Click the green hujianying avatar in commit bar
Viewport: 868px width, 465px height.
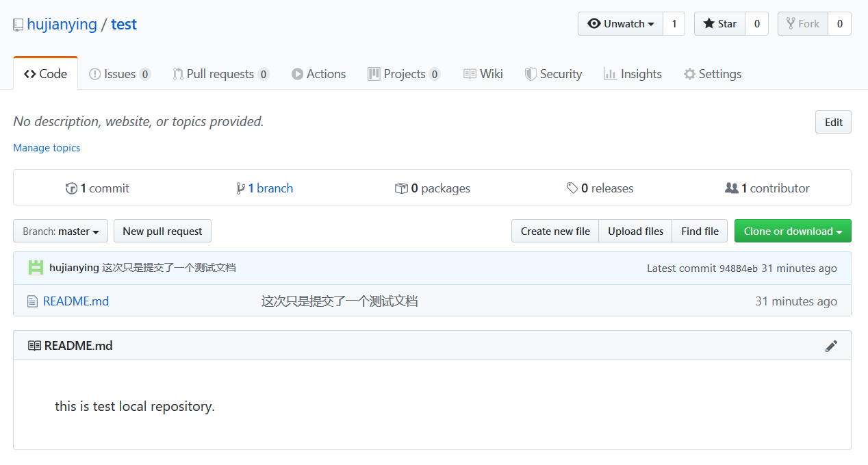pos(36,268)
